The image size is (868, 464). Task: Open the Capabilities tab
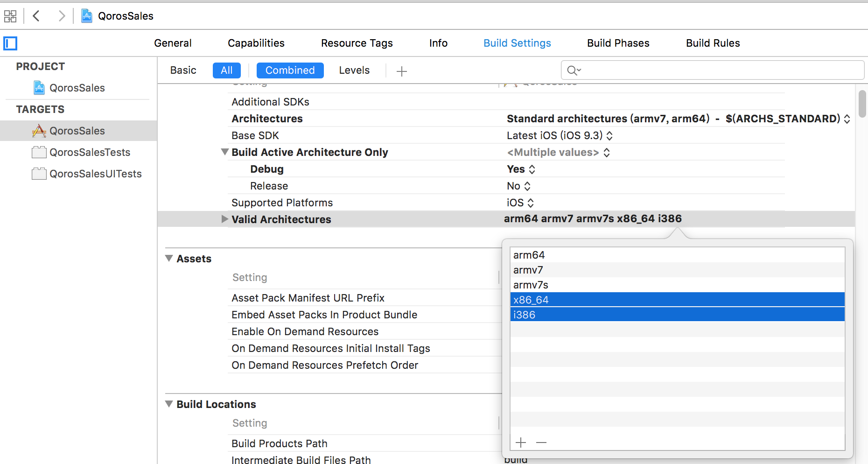pyautogui.click(x=256, y=43)
